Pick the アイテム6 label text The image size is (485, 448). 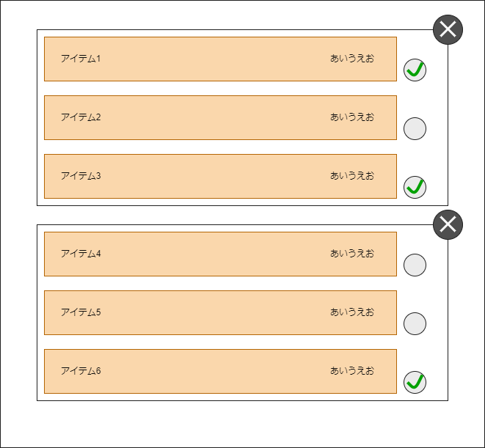tap(81, 371)
